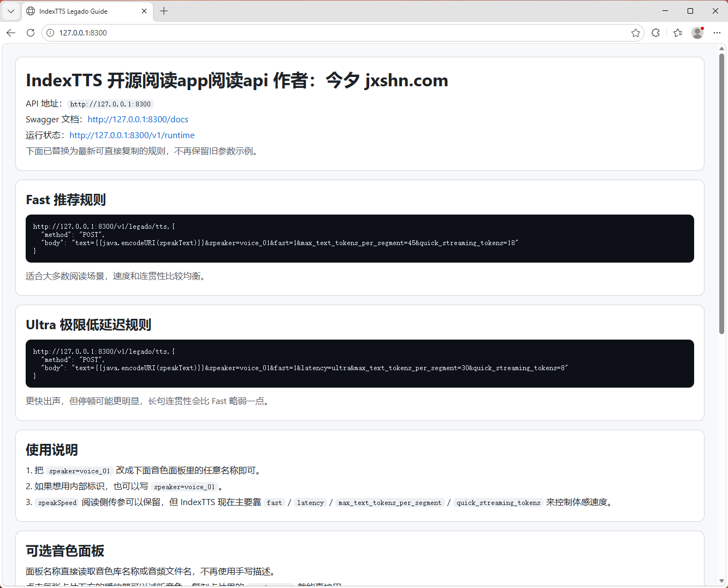
Task: Click the fast code tag
Action: pyautogui.click(x=275, y=502)
